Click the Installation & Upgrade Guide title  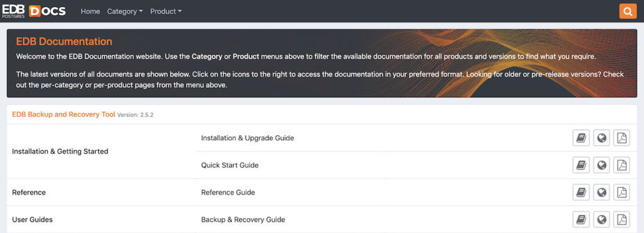click(248, 138)
